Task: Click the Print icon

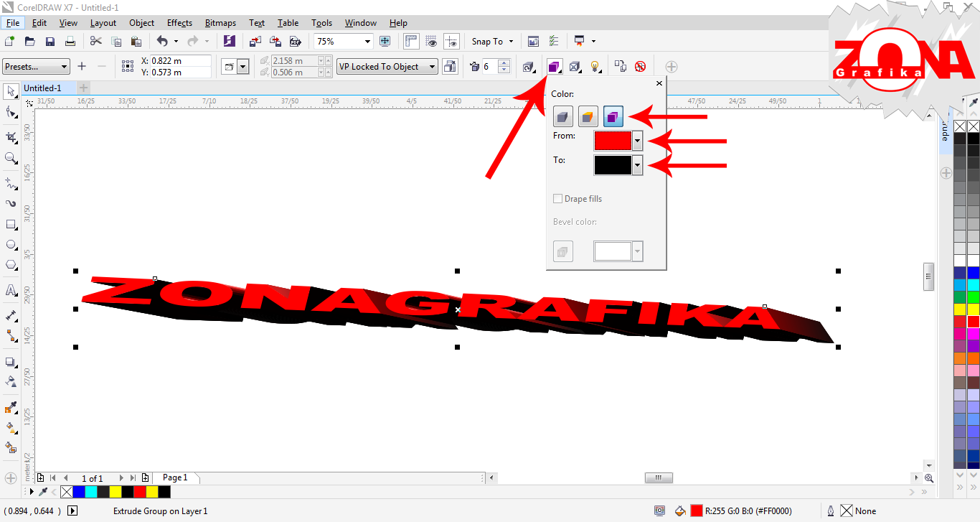Action: coord(70,42)
